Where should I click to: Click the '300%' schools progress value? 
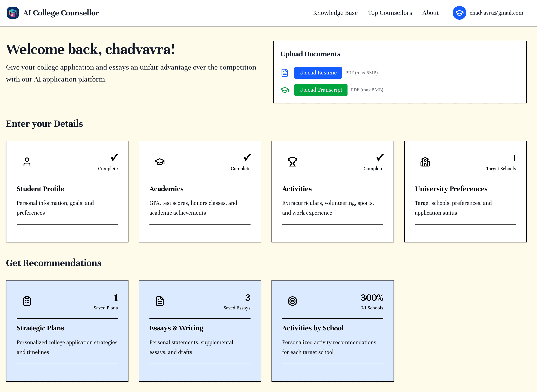click(x=372, y=298)
